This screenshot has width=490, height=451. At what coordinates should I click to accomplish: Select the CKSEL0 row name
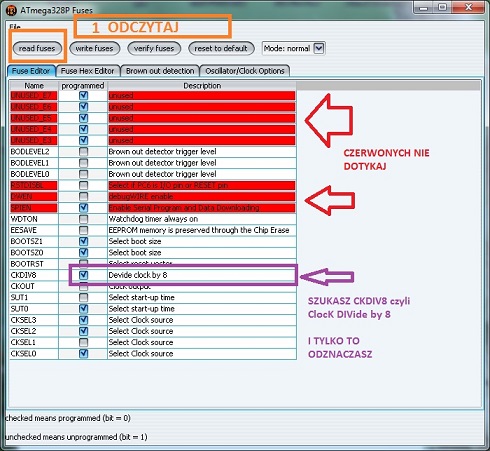pos(23,354)
